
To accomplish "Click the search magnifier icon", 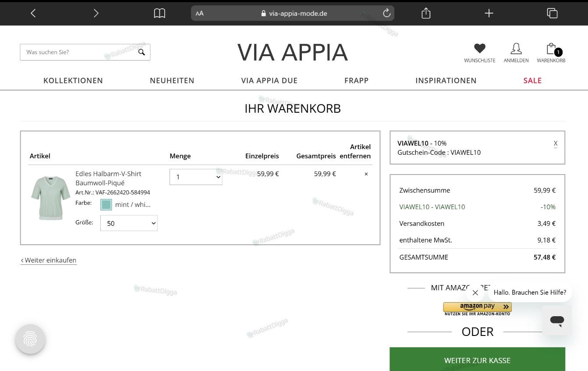I will (142, 52).
